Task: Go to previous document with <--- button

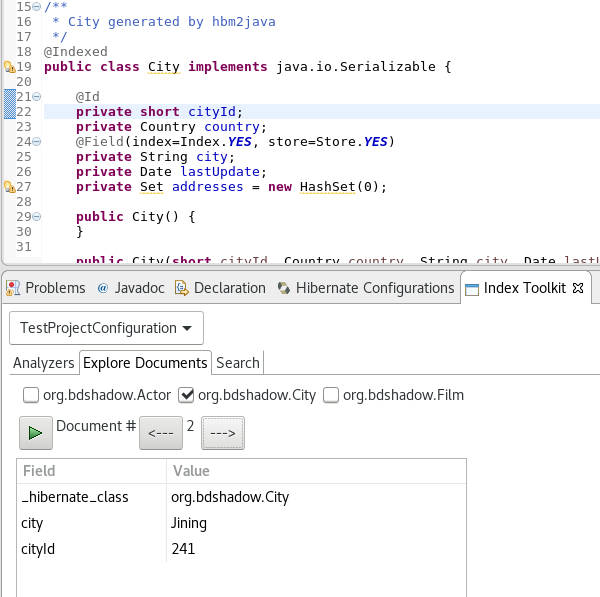Action: (x=160, y=434)
